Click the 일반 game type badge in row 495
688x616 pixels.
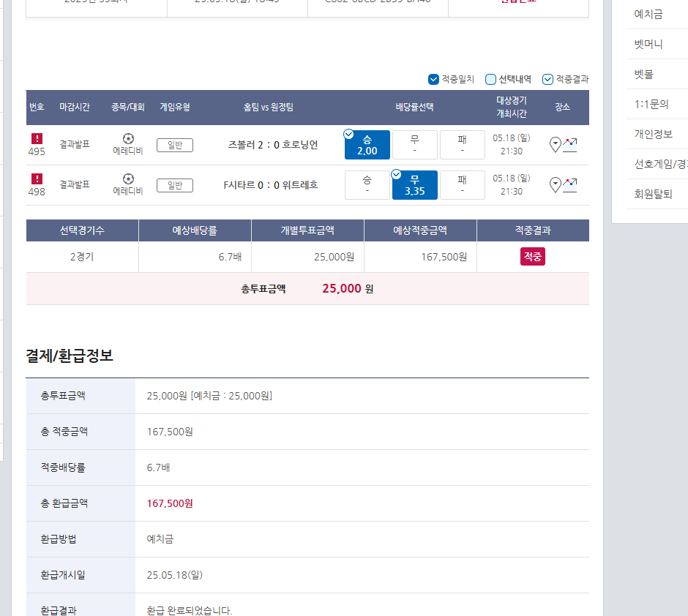(x=175, y=145)
